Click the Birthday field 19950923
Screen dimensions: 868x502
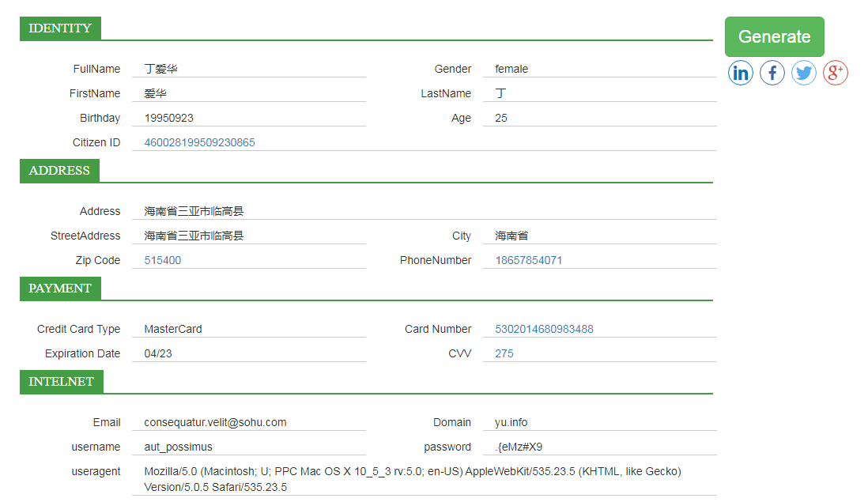pos(168,119)
